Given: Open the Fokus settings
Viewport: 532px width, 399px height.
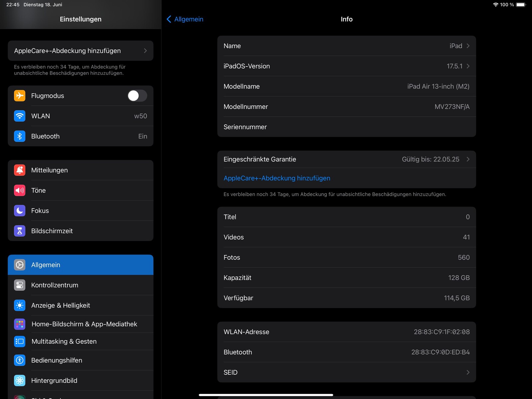Looking at the screenshot, I should pyautogui.click(x=80, y=211).
